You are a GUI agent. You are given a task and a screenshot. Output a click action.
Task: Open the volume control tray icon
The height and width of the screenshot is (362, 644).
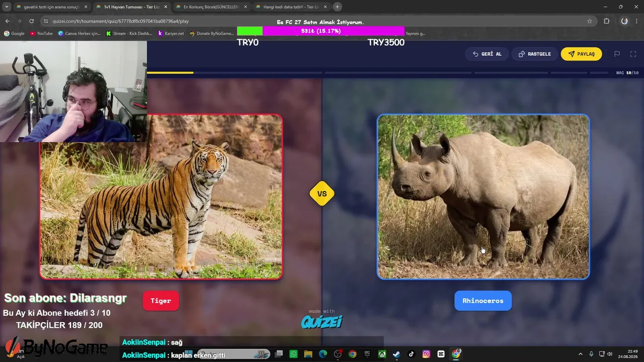tap(610, 354)
